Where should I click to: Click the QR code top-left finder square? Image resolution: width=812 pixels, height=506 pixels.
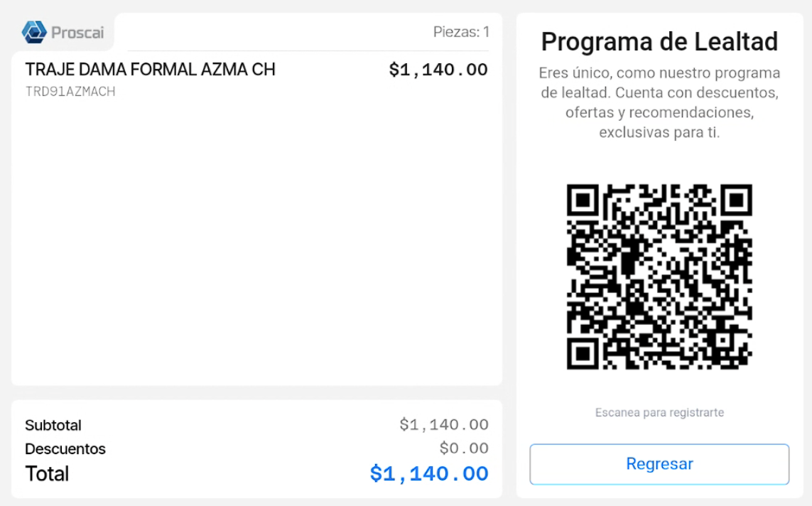583,200
